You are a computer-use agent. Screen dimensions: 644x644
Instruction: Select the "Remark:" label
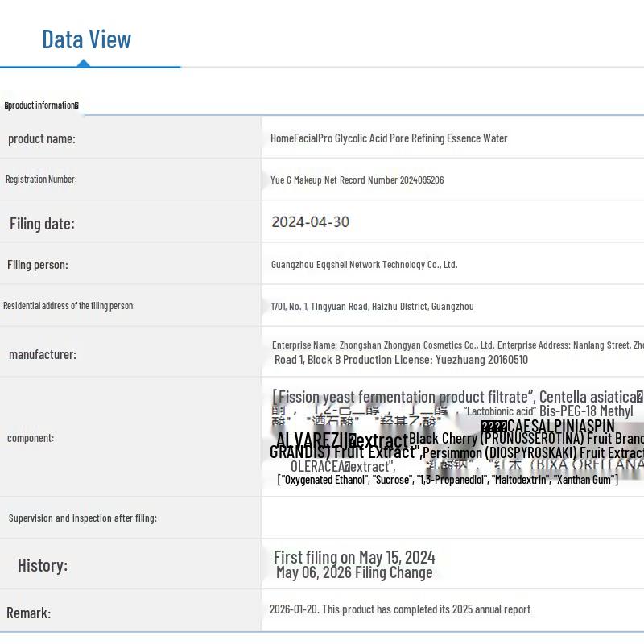click(x=29, y=613)
